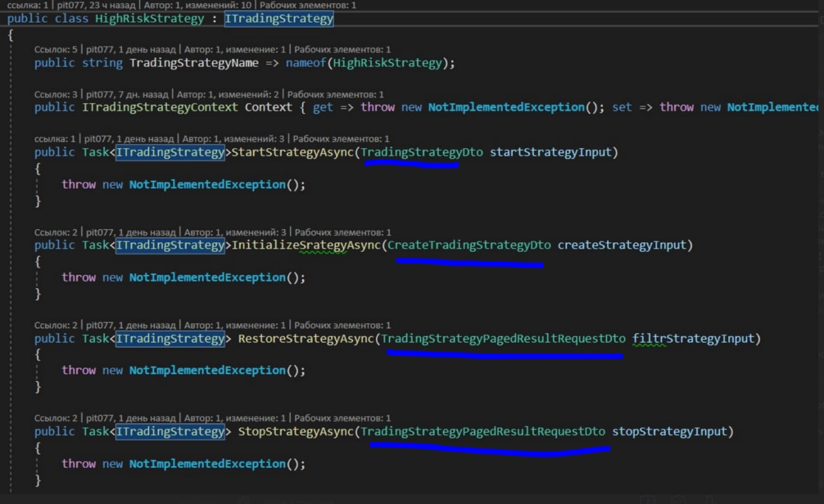Viewport: 824px width, 504px height.
Task: Click the get accessor keyword
Action: coord(323,108)
